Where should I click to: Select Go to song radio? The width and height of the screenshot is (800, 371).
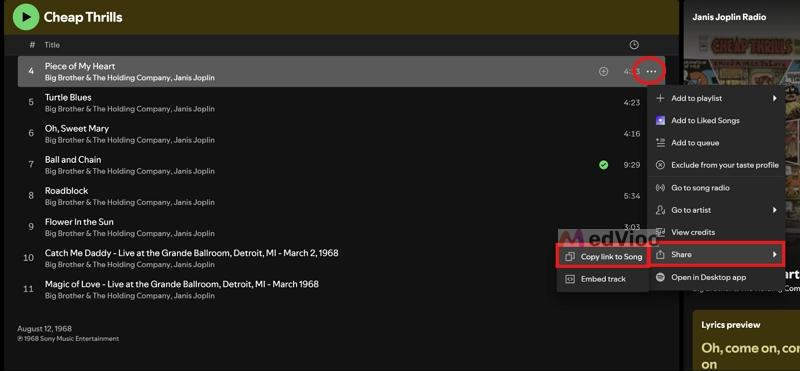click(x=716, y=188)
